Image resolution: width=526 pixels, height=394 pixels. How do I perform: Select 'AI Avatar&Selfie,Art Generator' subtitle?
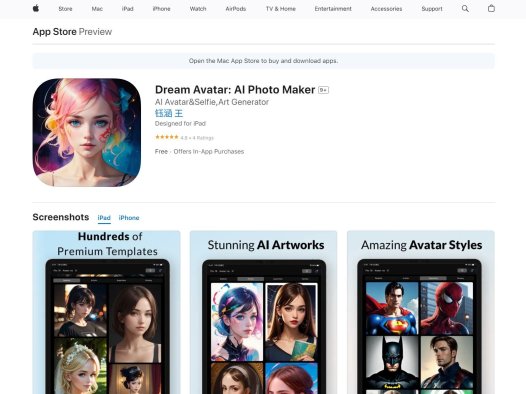tap(212, 102)
